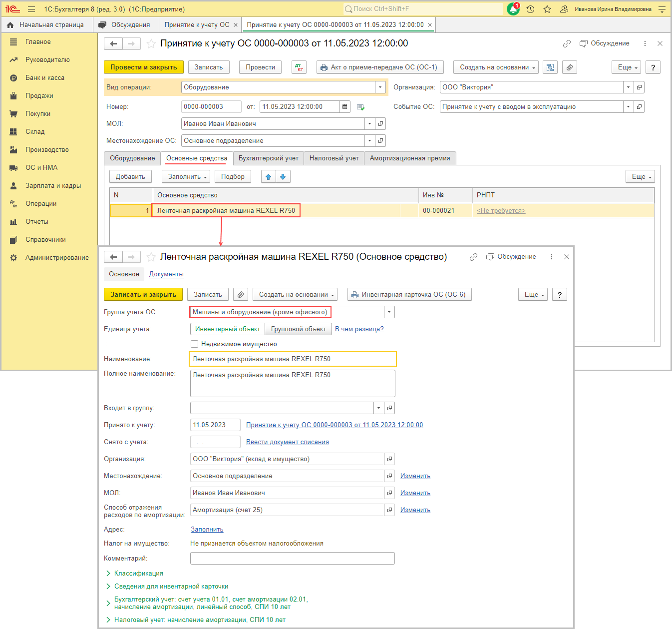Open the 1C main hamburger menu
Screen dimensions: 672x629
tap(31, 9)
